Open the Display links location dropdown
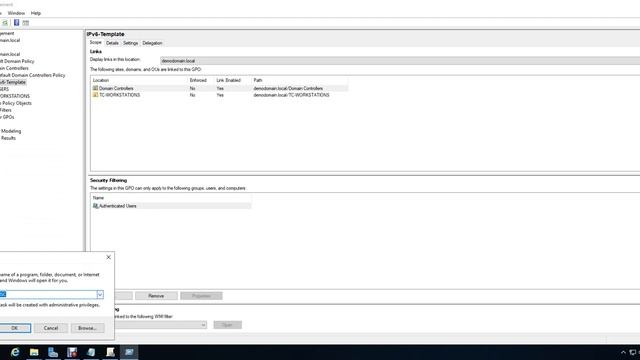This screenshot has width=640, height=360. 400,61
